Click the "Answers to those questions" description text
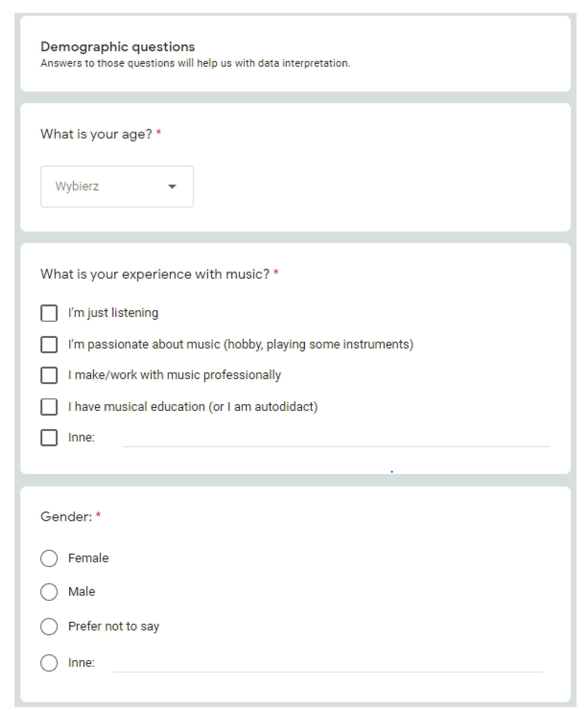The image size is (588, 717). pos(195,63)
